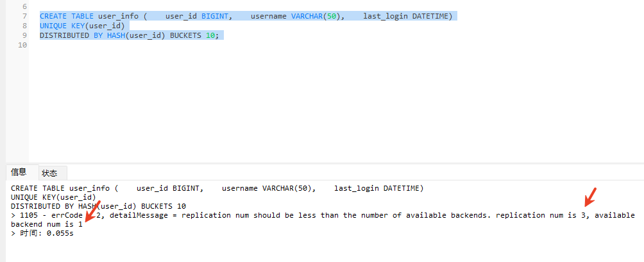The height and width of the screenshot is (262, 644).
Task: Open the 状态 tab
Action: point(49,173)
